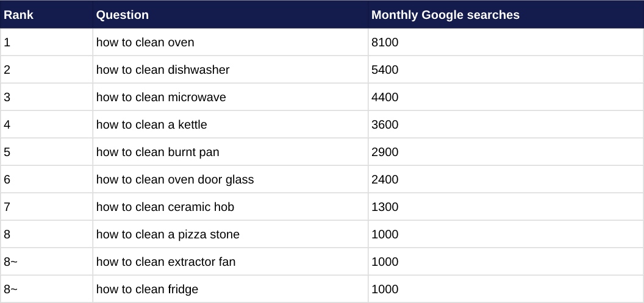Click the 5400 searches value

(506, 70)
